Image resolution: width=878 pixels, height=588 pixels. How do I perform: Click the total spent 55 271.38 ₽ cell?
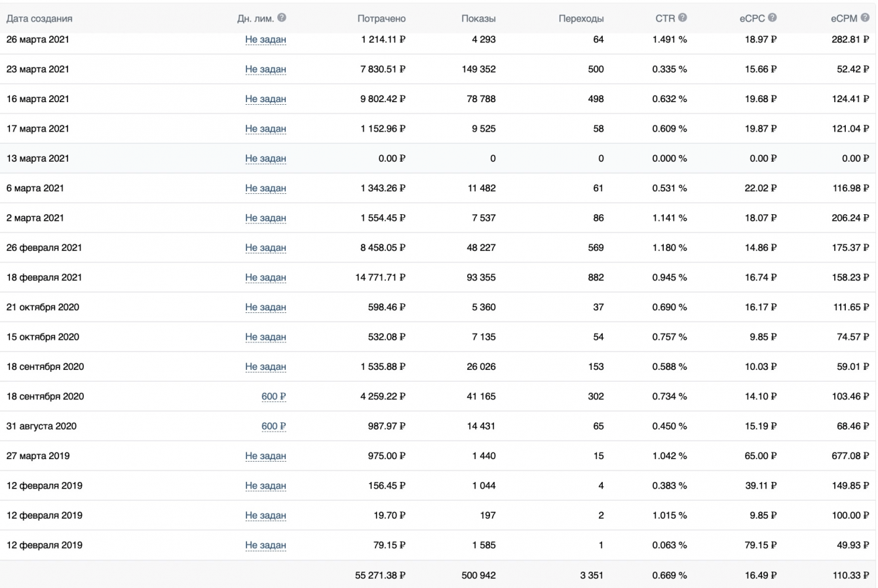pos(380,576)
